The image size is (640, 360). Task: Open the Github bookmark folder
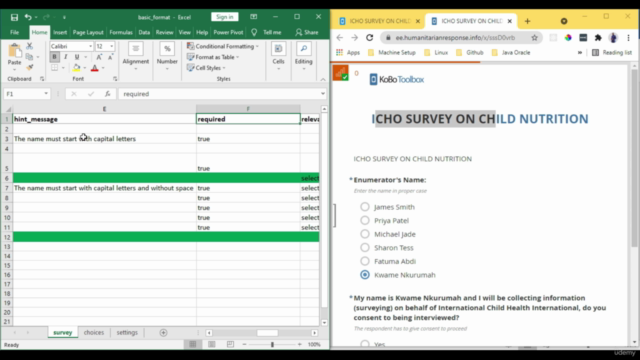470,53
